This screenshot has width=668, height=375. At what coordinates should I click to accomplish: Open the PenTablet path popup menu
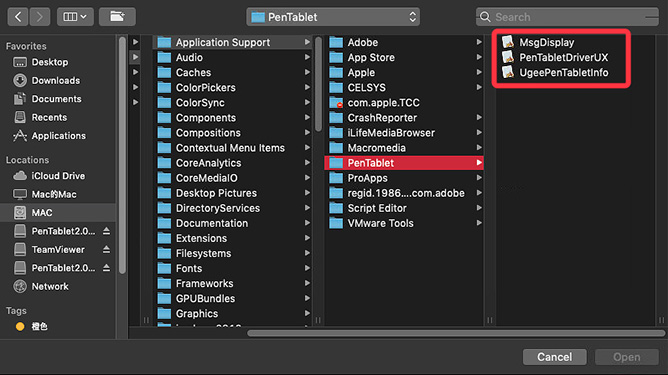333,17
